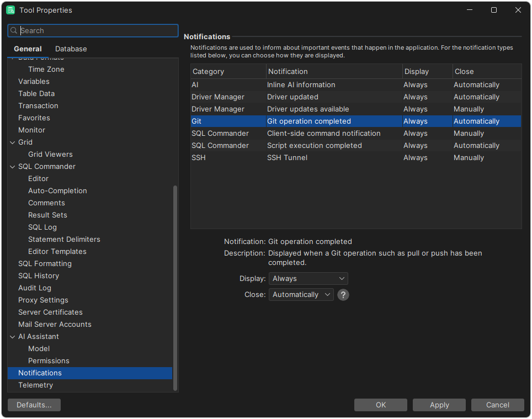Open Server Certificates settings
The width and height of the screenshot is (532, 419).
(x=50, y=312)
